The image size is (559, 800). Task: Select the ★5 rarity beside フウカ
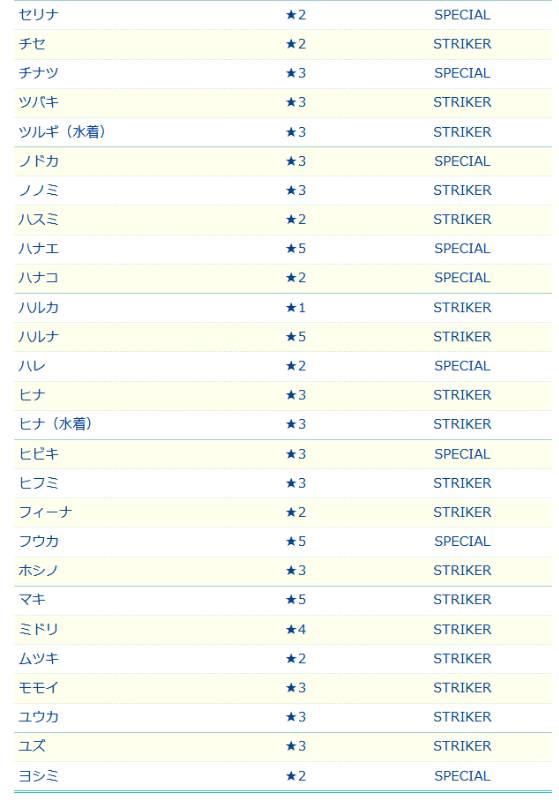coord(296,541)
